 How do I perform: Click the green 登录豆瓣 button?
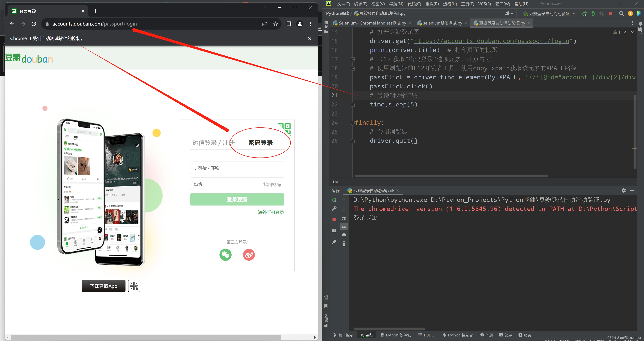point(237,199)
